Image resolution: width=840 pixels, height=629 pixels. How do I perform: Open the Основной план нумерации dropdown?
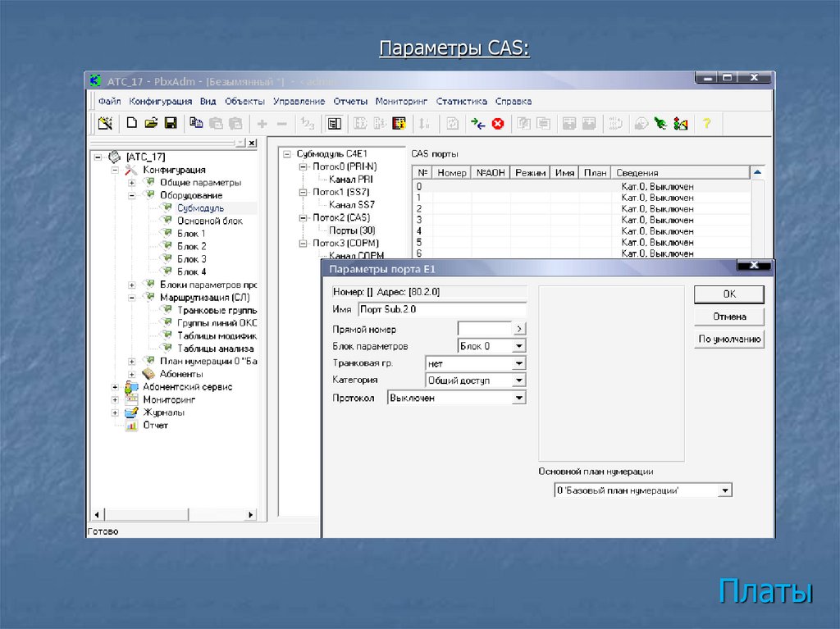click(x=724, y=490)
